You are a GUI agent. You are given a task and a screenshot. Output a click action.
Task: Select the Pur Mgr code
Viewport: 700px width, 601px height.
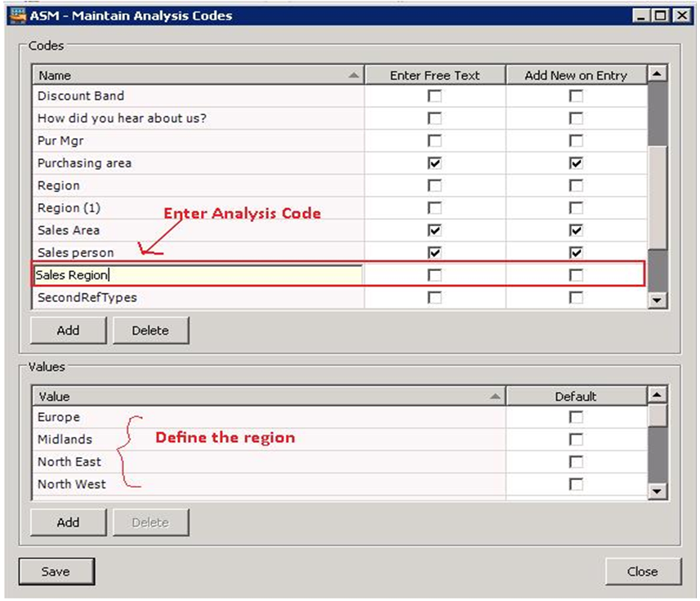click(x=198, y=140)
